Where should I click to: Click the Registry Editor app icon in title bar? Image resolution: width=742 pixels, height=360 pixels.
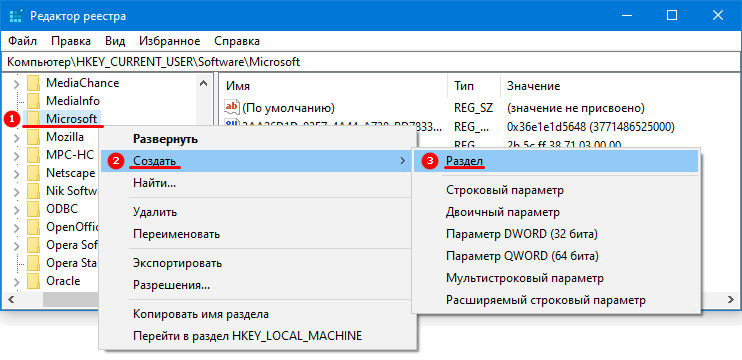click(15, 16)
